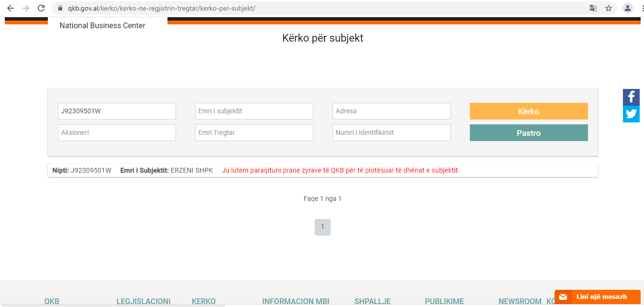This screenshot has height=307, width=644.
Task: Click the Aksioneri input field
Action: click(117, 133)
